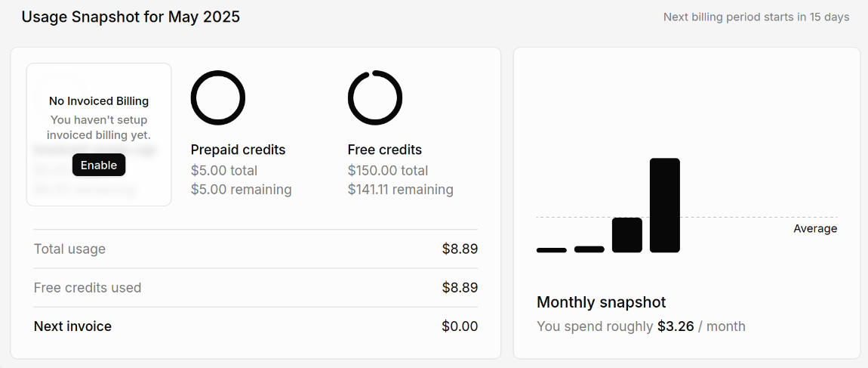Click the tallest bar in monthly chart
This screenshot has height=368, width=868.
pyautogui.click(x=665, y=205)
